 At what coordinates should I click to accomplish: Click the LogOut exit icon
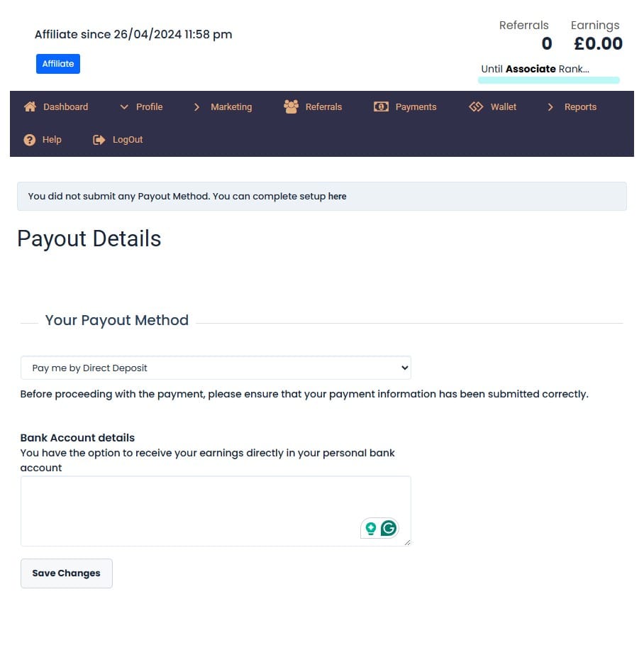click(99, 140)
